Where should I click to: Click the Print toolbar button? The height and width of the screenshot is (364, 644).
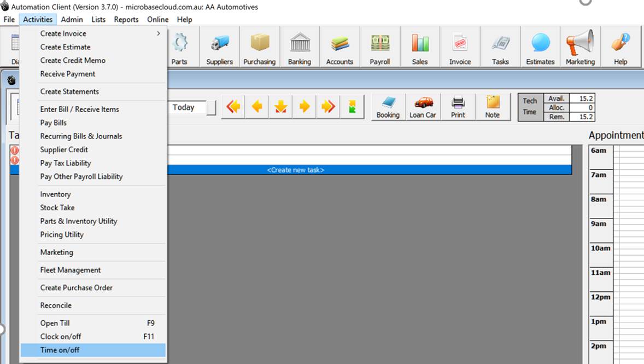pos(458,107)
